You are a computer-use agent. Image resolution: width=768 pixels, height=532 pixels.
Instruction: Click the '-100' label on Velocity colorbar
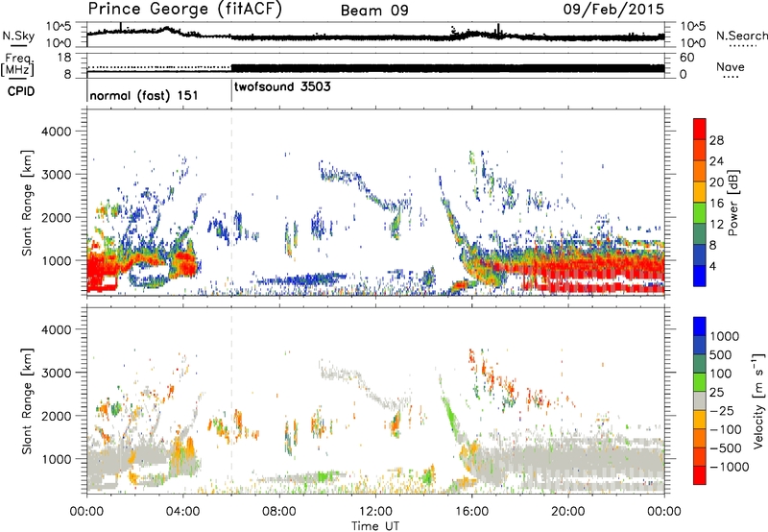pos(726,429)
